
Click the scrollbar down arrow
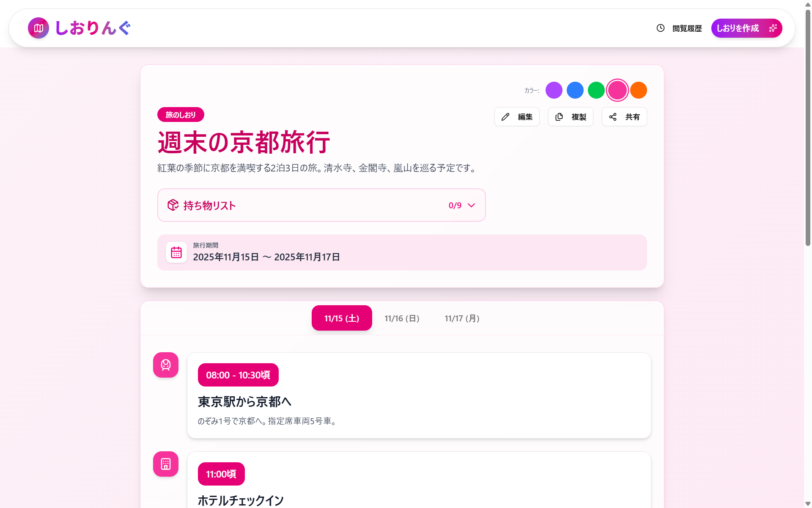(808, 504)
